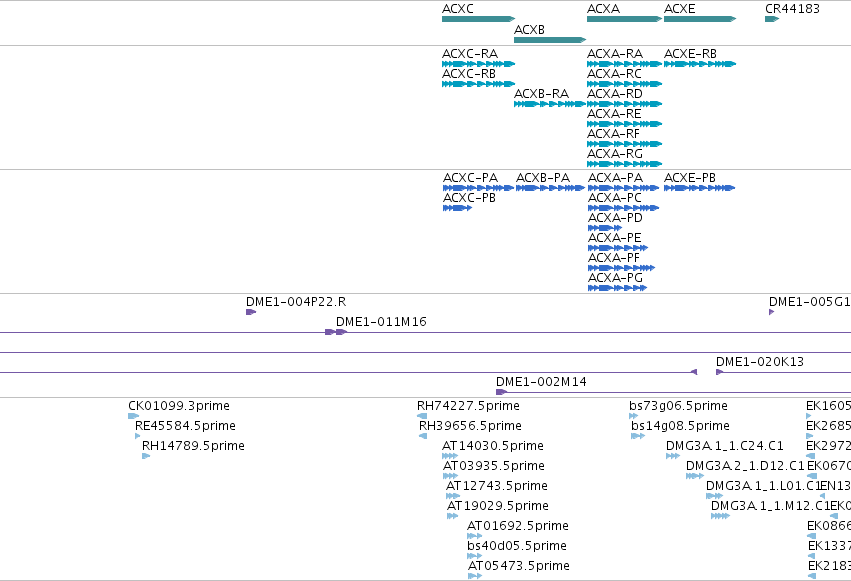Click the bs73g06.5prime EST glyph

coord(633,416)
